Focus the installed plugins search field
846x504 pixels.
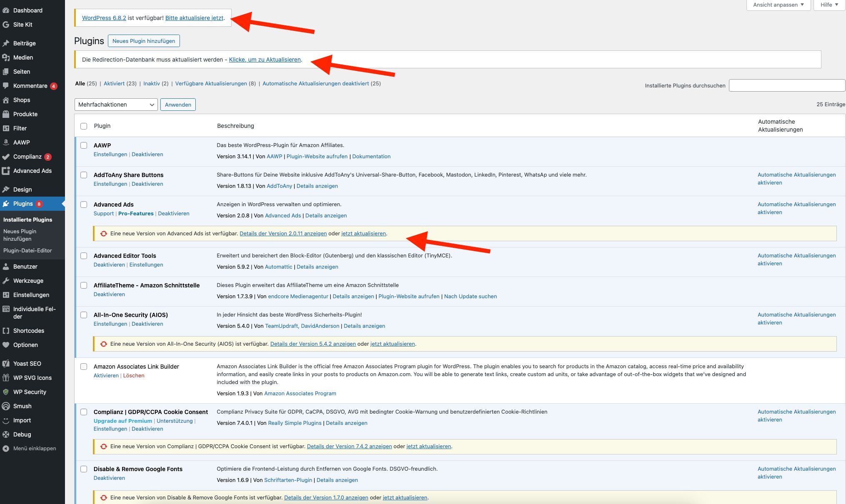pos(786,85)
